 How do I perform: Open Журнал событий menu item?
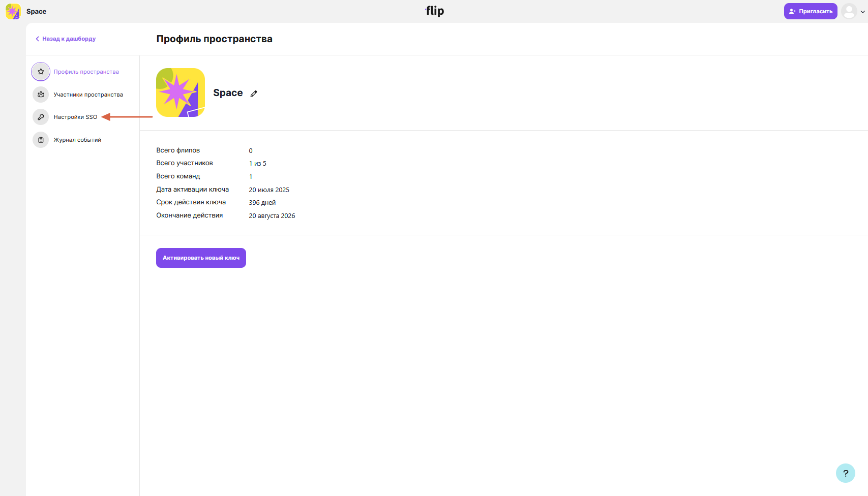coord(77,140)
